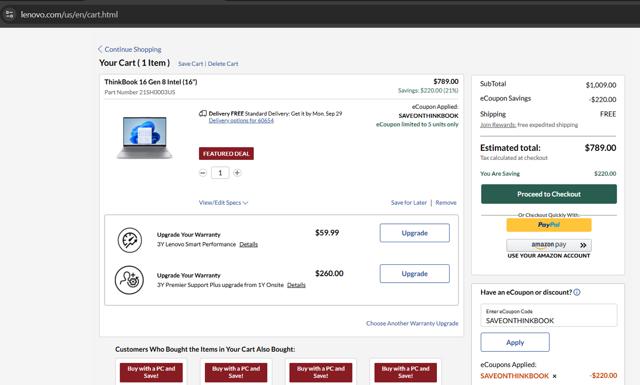Image resolution: width=640 pixels, height=385 pixels.
Task: Decrease quantity with the minus button
Action: pyautogui.click(x=203, y=173)
